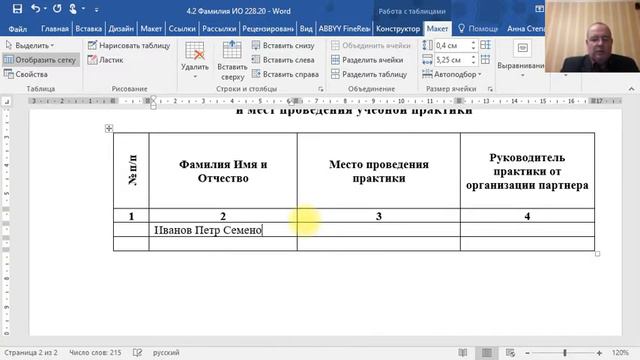Switch to the Вставка tab
Viewport: 640px width, 360px height.
[x=89, y=29]
